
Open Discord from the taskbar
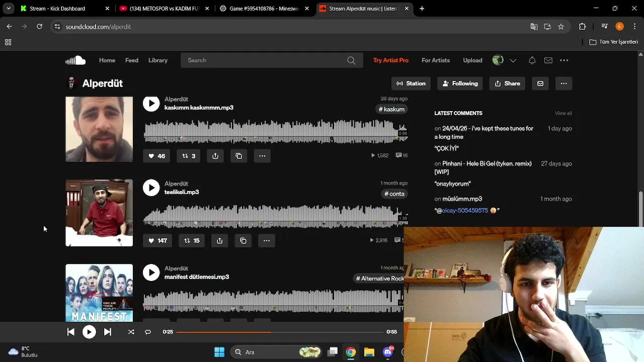pyautogui.click(x=388, y=352)
